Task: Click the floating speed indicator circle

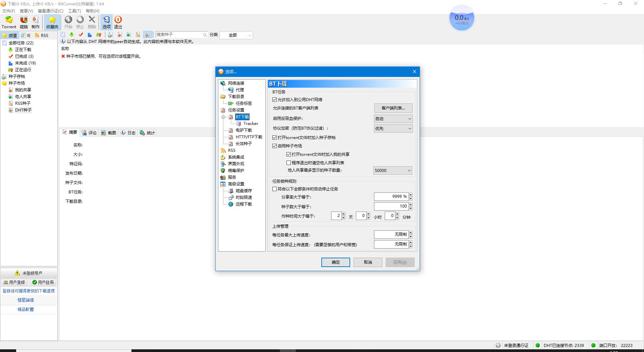Action: [x=462, y=18]
